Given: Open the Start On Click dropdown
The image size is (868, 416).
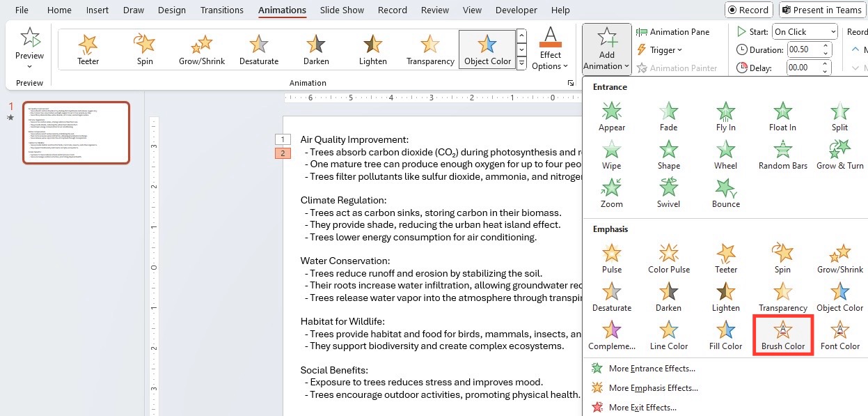Looking at the screenshot, I should (804, 31).
